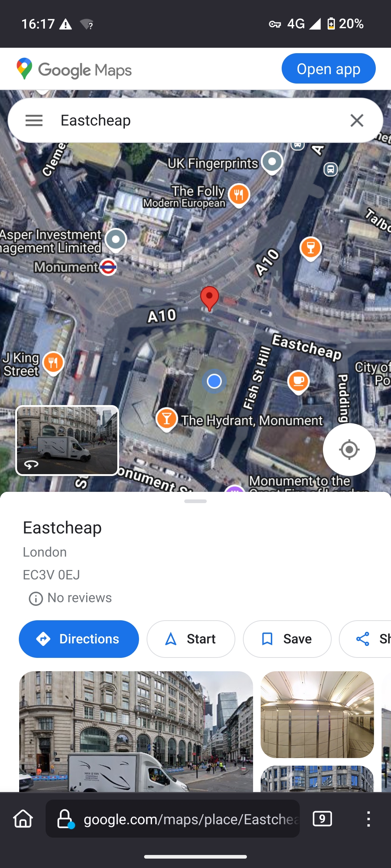Screen dimensions: 391x868
Task: Expand the place details sheet handle
Action: 195,501
